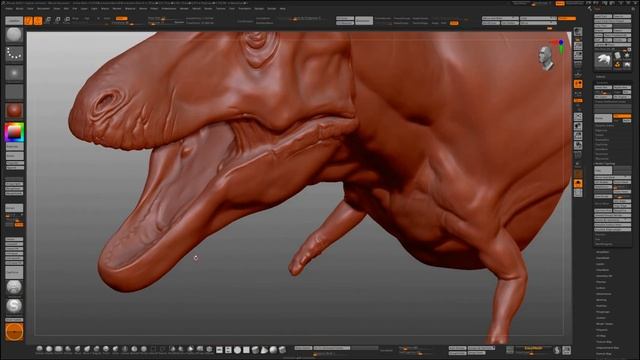The image size is (640, 360).
Task: Open the Brush menu
Action: pyautogui.click(x=19, y=8)
